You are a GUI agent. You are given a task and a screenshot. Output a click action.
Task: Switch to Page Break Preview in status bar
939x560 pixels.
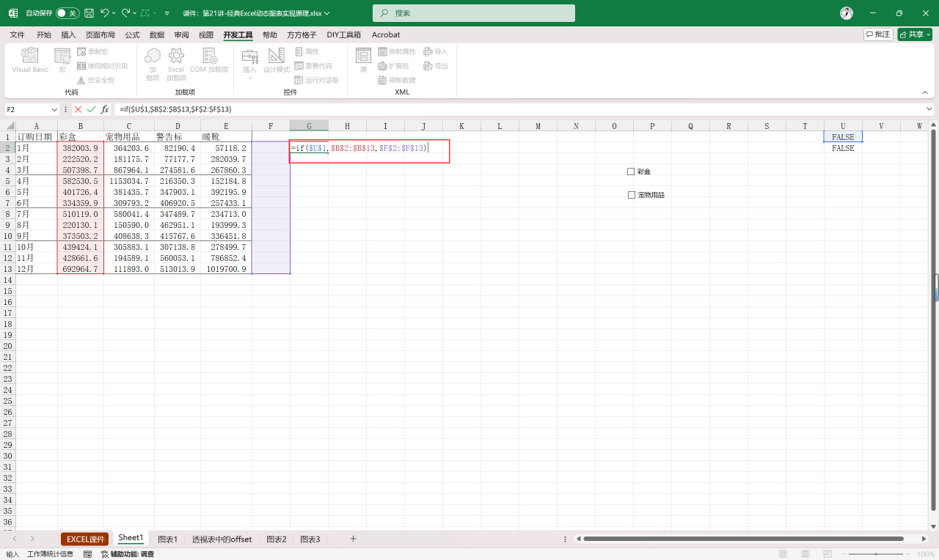827,554
